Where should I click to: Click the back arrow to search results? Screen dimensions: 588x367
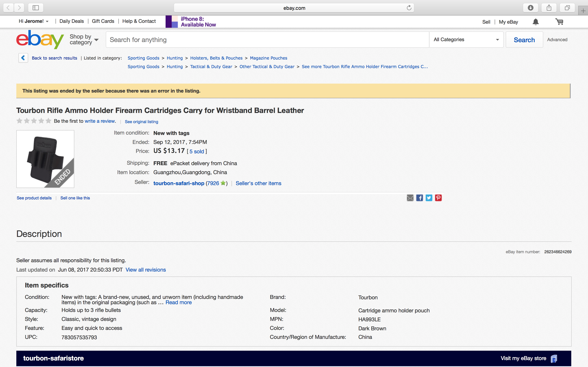[x=23, y=58]
